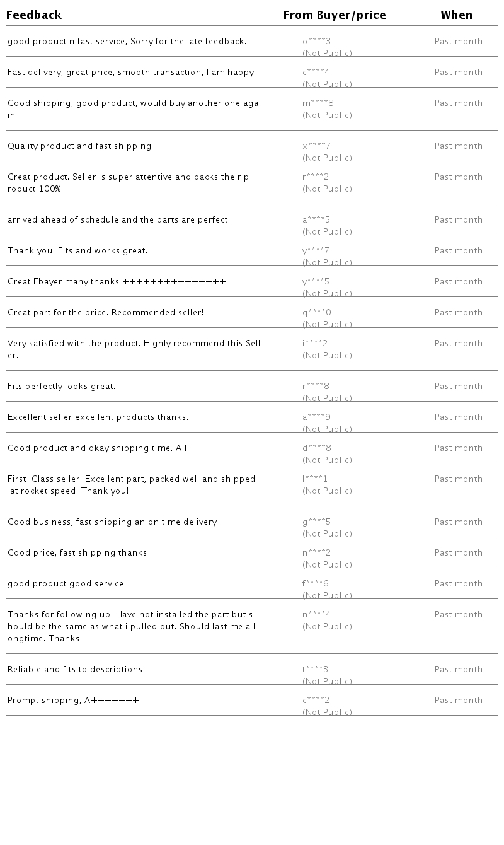Click buyer name x****7
This screenshot has width=504, height=845.
[316, 146]
